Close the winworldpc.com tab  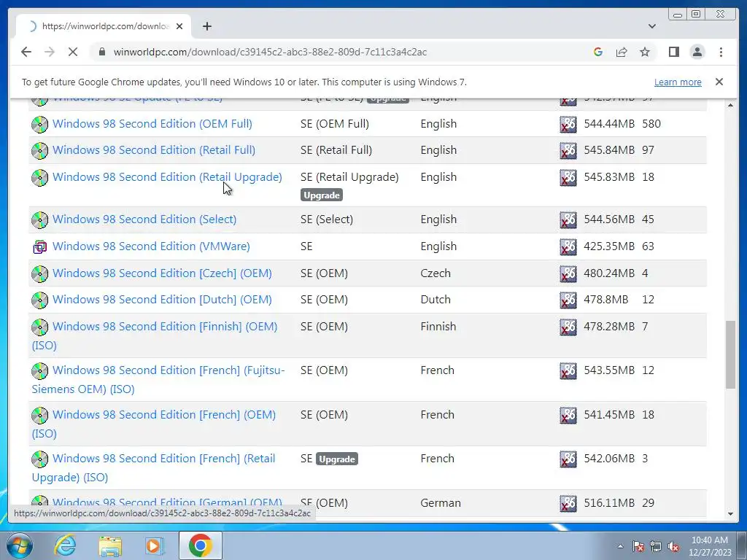[x=179, y=26]
